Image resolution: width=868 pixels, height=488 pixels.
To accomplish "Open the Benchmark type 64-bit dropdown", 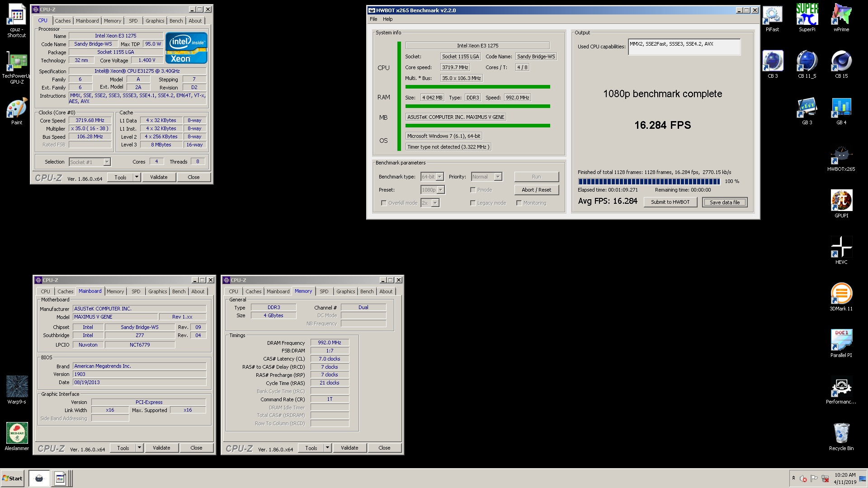I will pyautogui.click(x=432, y=177).
